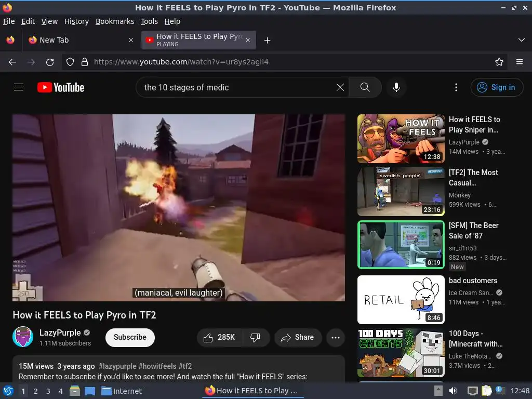
Task: Click in the YouTube search field
Action: (237, 87)
